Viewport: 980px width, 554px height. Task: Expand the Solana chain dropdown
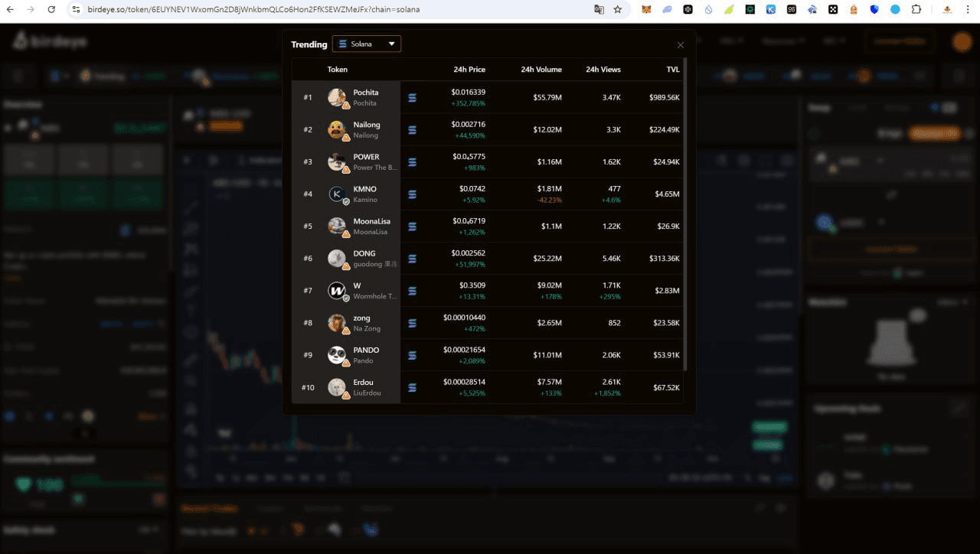367,44
